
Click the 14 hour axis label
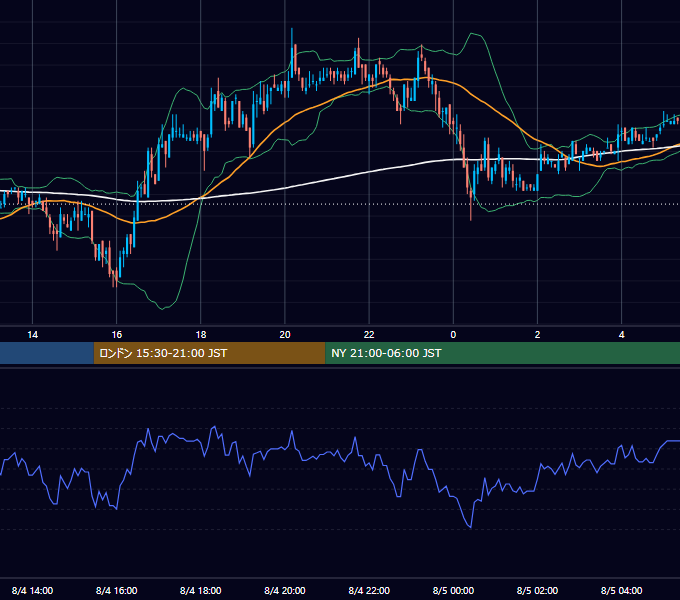pos(33,335)
